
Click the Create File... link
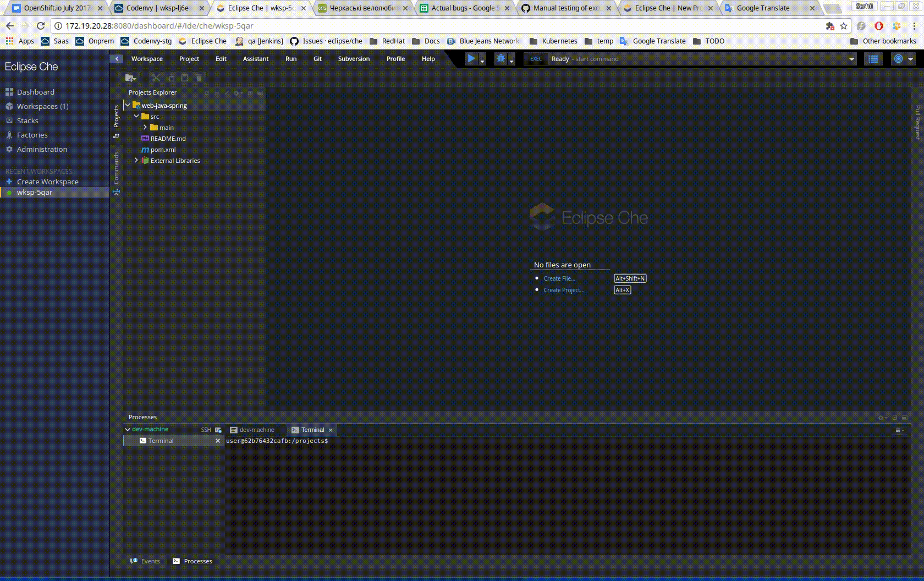click(x=559, y=278)
